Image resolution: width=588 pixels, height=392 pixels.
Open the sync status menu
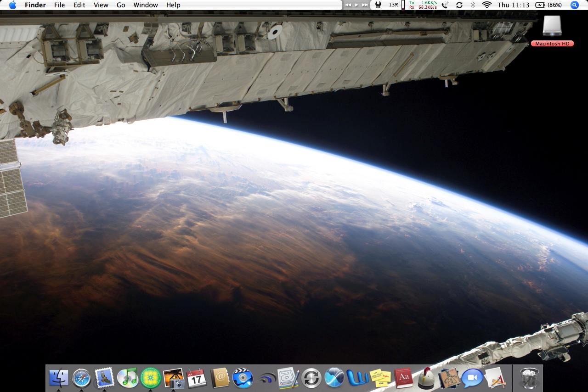[459, 5]
